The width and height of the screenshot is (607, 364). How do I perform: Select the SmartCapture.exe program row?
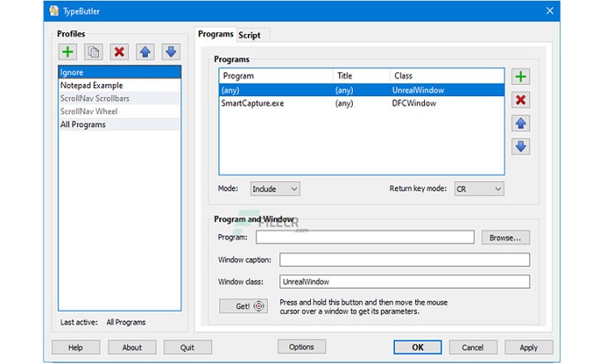point(253,104)
